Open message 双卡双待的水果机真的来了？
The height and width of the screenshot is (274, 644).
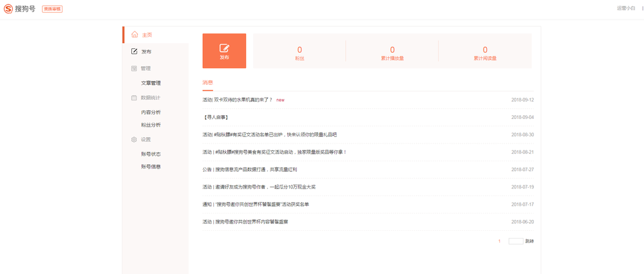(x=238, y=100)
